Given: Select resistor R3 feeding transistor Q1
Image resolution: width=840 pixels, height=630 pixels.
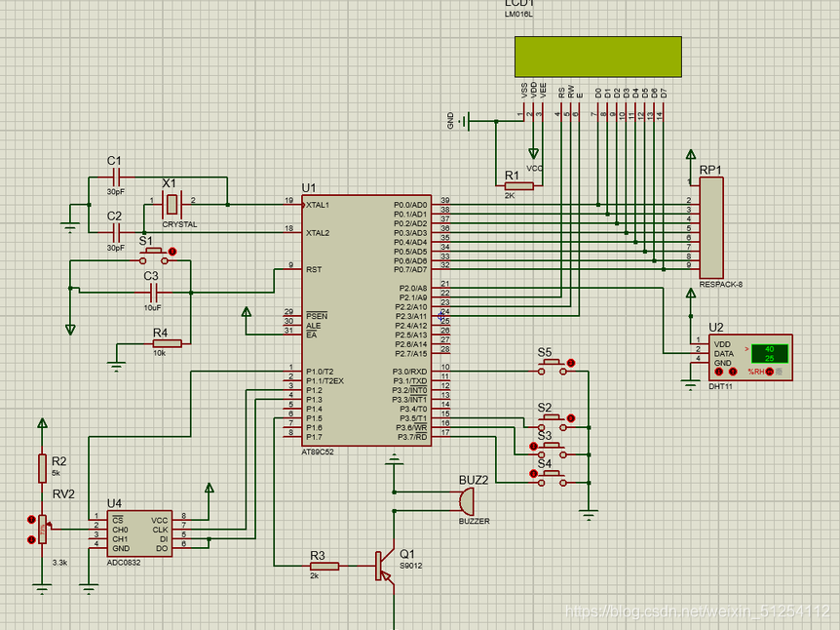Looking at the screenshot, I should [325, 566].
